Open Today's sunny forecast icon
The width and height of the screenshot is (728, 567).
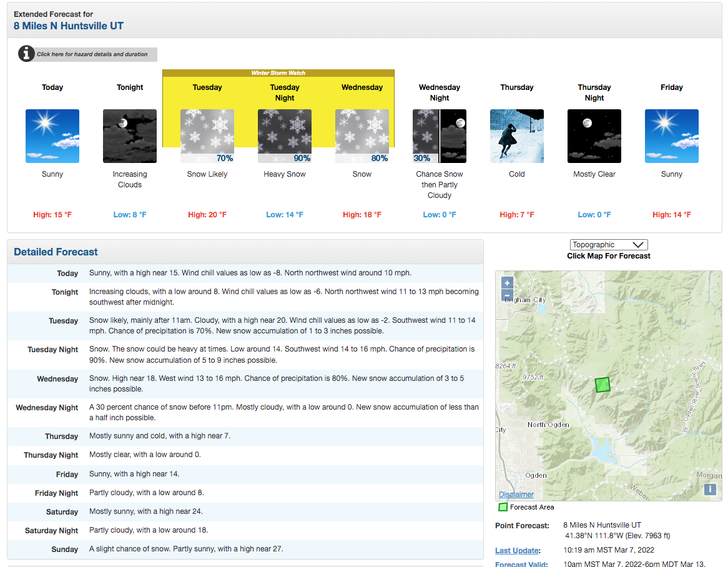coord(52,136)
